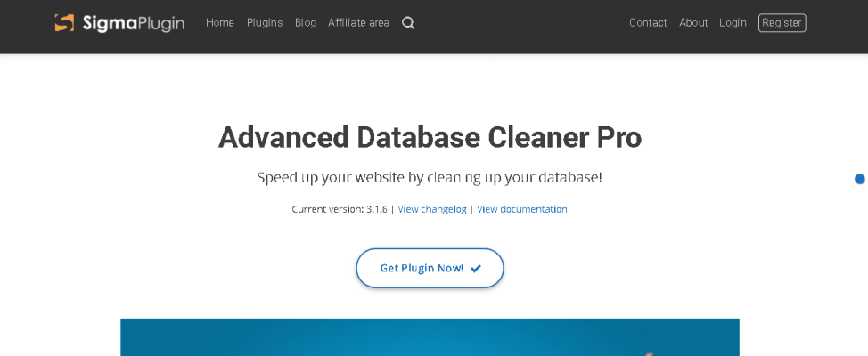Open the Blog page
The image size is (868, 356).
click(306, 22)
